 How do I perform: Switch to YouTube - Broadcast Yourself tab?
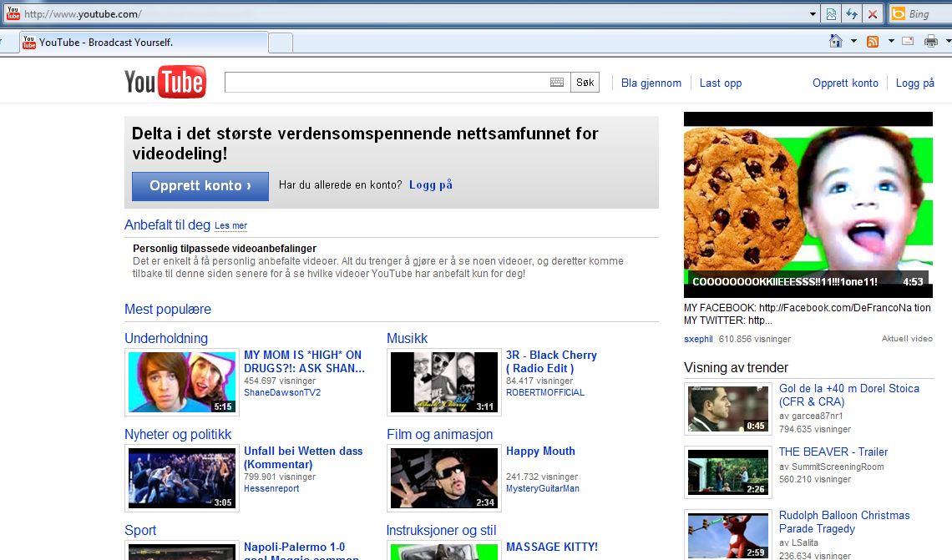pos(143,43)
